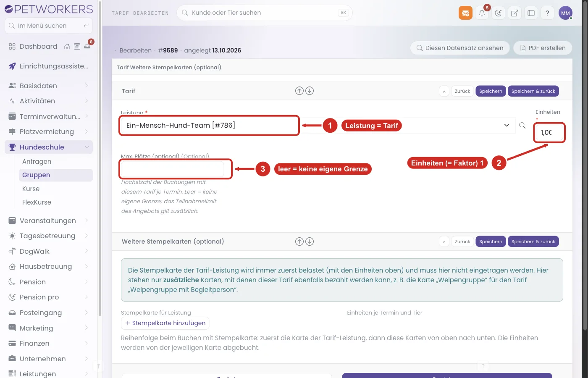Click PDF erstellen button
The height and width of the screenshot is (378, 588).
click(x=543, y=48)
